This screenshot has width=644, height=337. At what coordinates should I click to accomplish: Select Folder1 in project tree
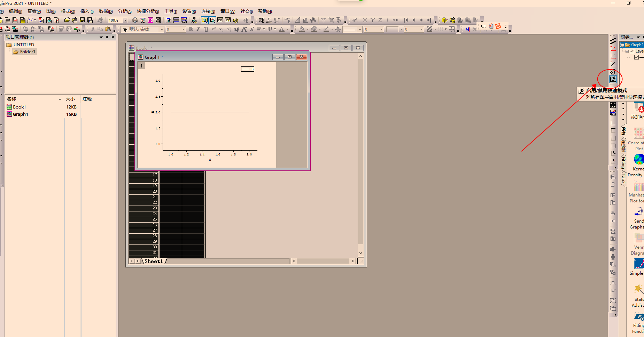tap(27, 52)
